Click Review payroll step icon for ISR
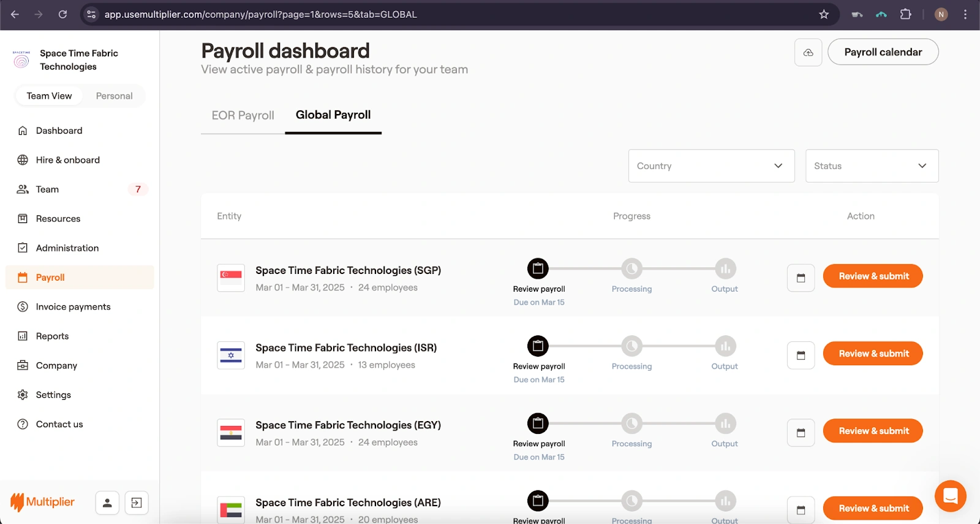 click(538, 346)
